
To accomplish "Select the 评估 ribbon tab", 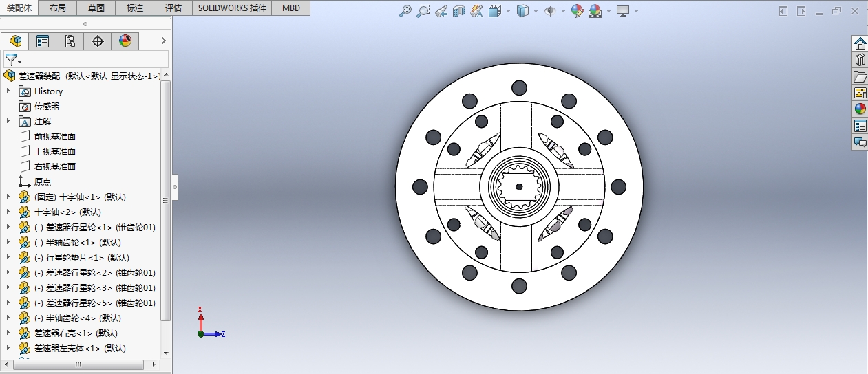I will pyautogui.click(x=173, y=8).
